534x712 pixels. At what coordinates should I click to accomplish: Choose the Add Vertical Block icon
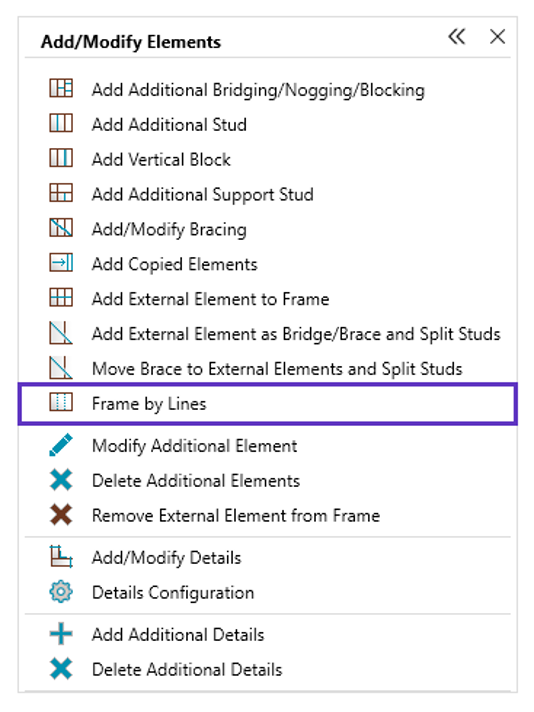point(61,158)
